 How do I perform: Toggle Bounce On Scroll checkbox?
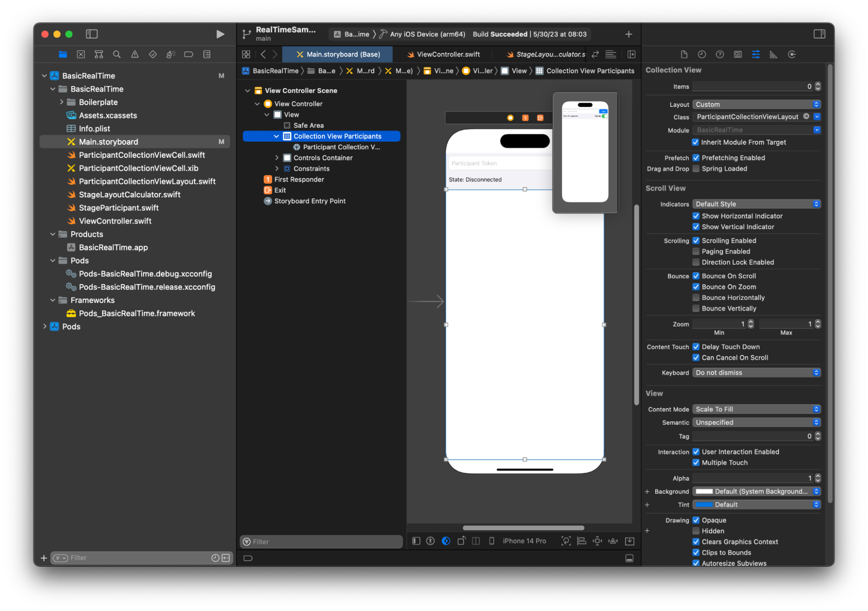coord(696,276)
